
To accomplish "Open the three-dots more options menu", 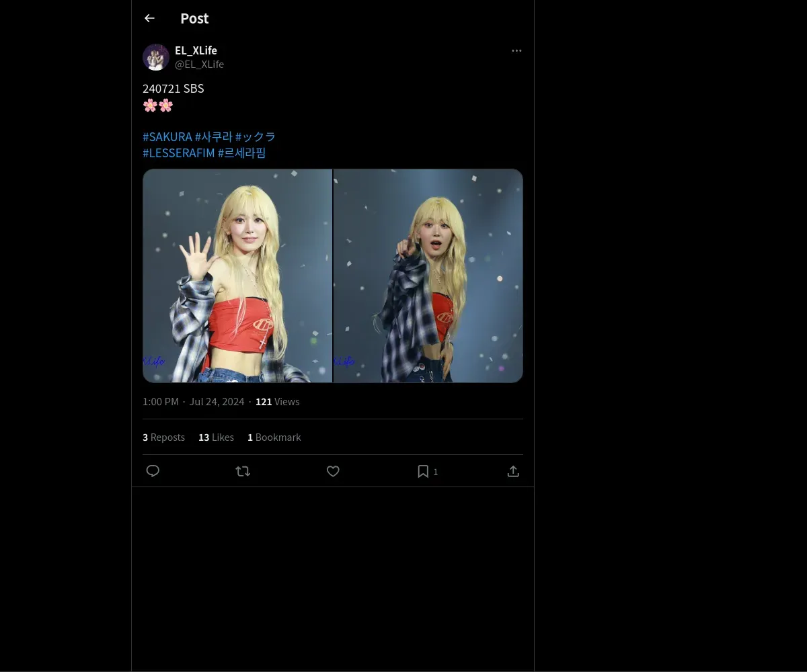I will pos(516,50).
